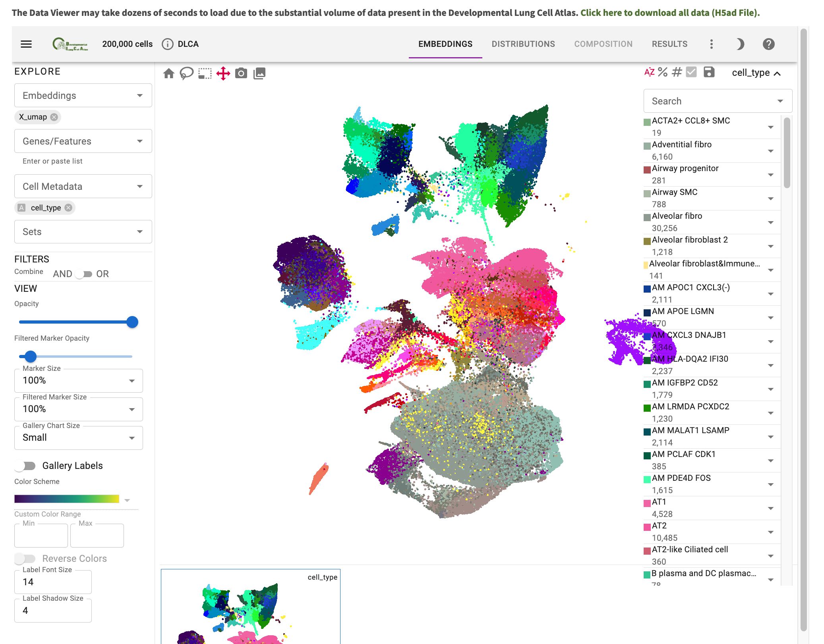The image size is (824, 644).
Task: Sort legend alphabetically with AZ icon
Action: pyautogui.click(x=649, y=72)
